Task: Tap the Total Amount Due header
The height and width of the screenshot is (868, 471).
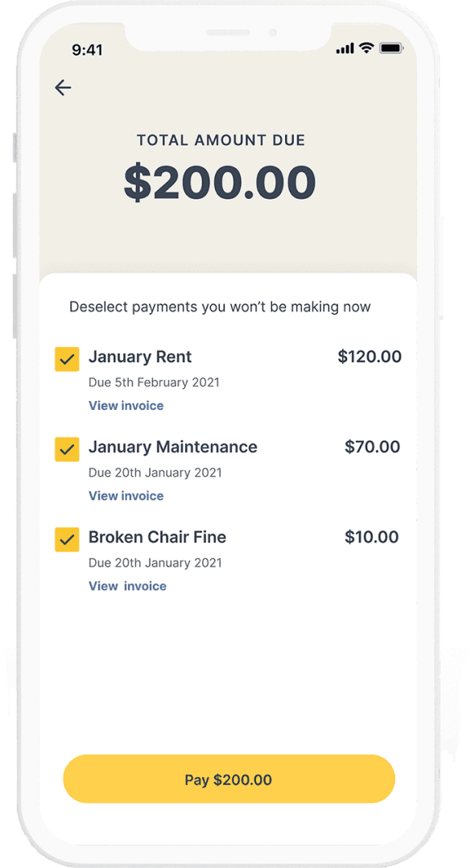Action: [221, 139]
